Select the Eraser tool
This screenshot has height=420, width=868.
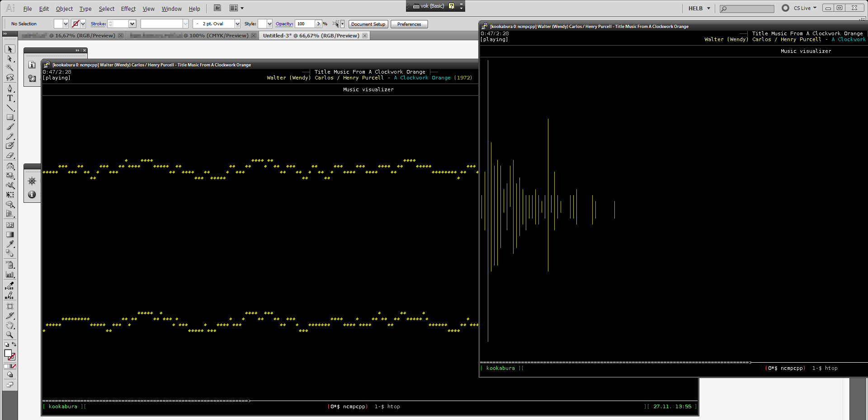coord(10,155)
